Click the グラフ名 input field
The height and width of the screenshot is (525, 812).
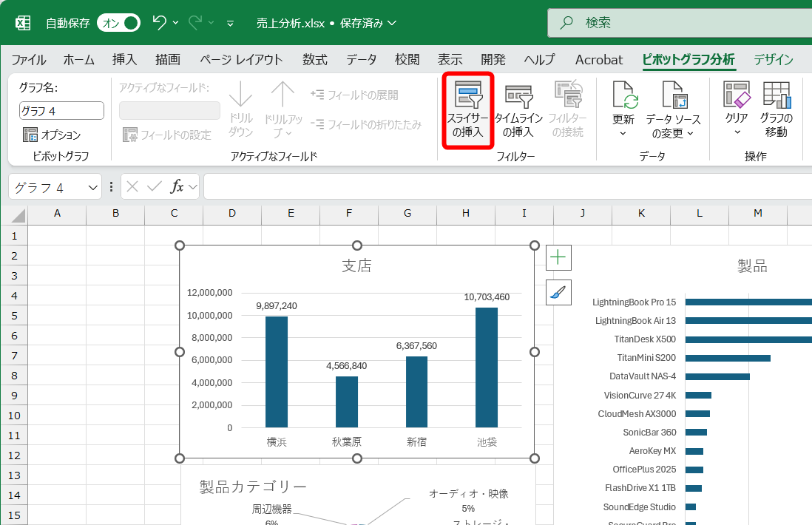61,111
